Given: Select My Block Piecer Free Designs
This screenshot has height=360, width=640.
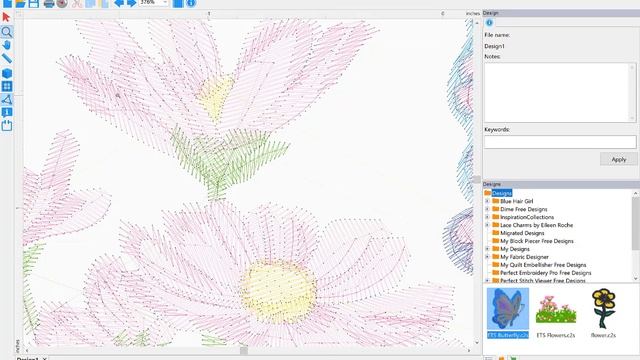Looking at the screenshot, I should pos(537,241).
